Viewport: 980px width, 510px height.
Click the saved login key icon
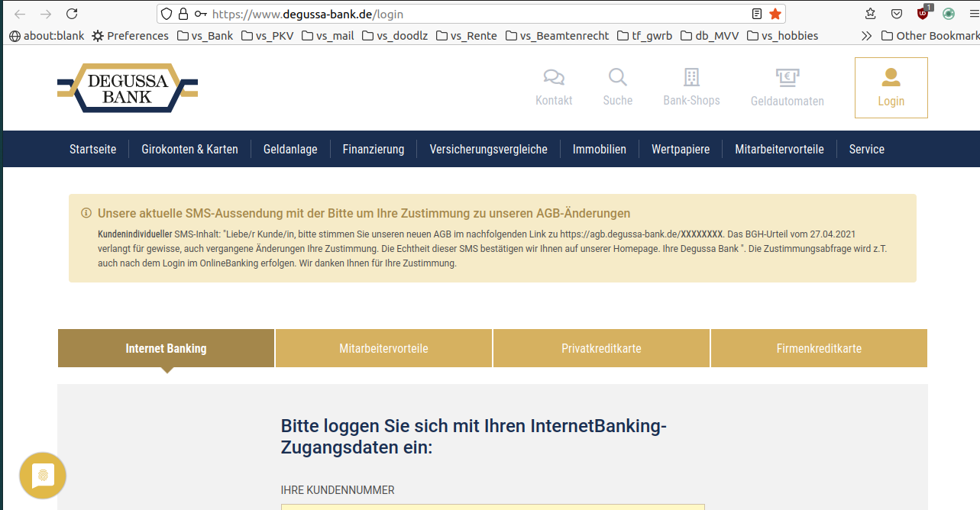tap(200, 14)
